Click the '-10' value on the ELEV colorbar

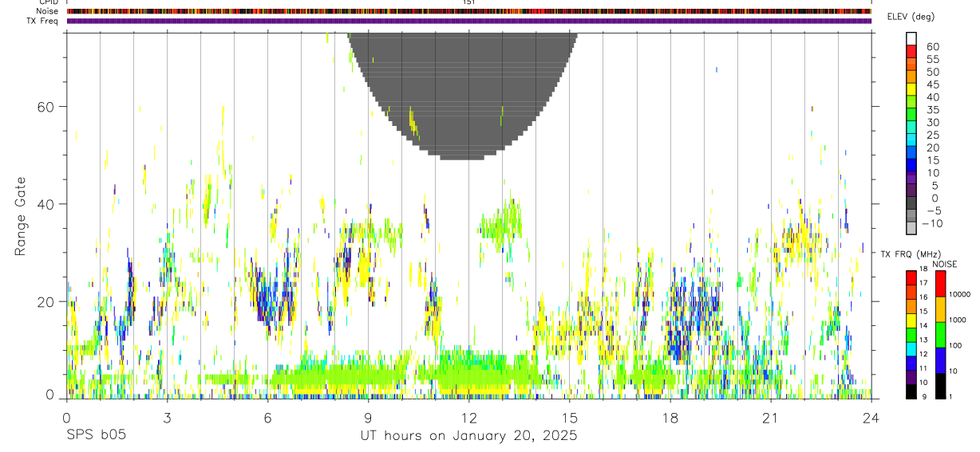click(x=933, y=224)
